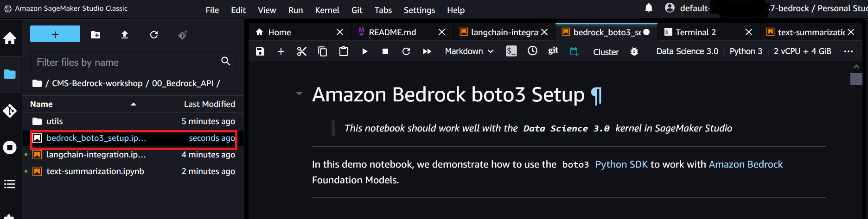Viewport: 868px width, 219px height.
Task: Insert a cell below with plus icon
Action: tap(281, 51)
